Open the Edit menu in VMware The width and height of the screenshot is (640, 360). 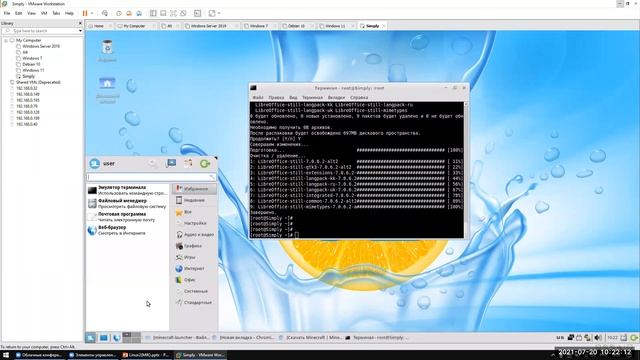pyautogui.click(x=19, y=13)
